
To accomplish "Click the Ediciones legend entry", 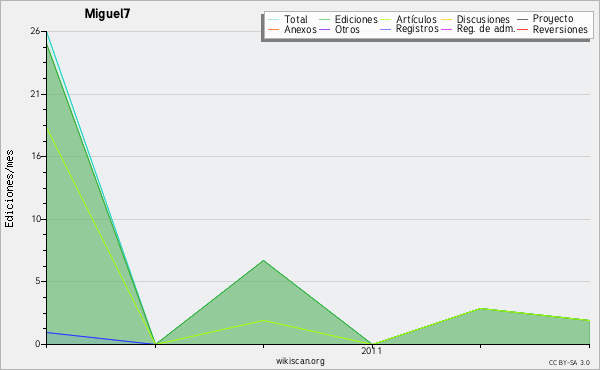I will click(348, 19).
